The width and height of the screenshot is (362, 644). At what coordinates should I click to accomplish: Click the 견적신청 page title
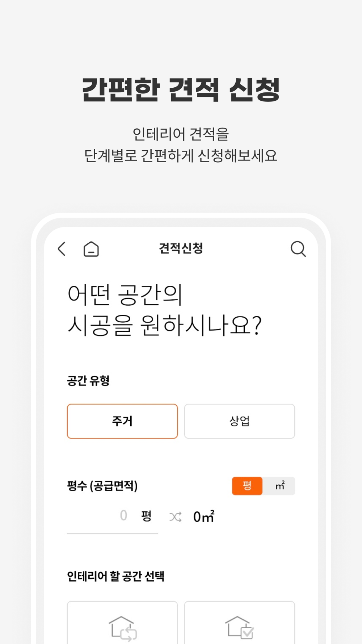point(181,248)
